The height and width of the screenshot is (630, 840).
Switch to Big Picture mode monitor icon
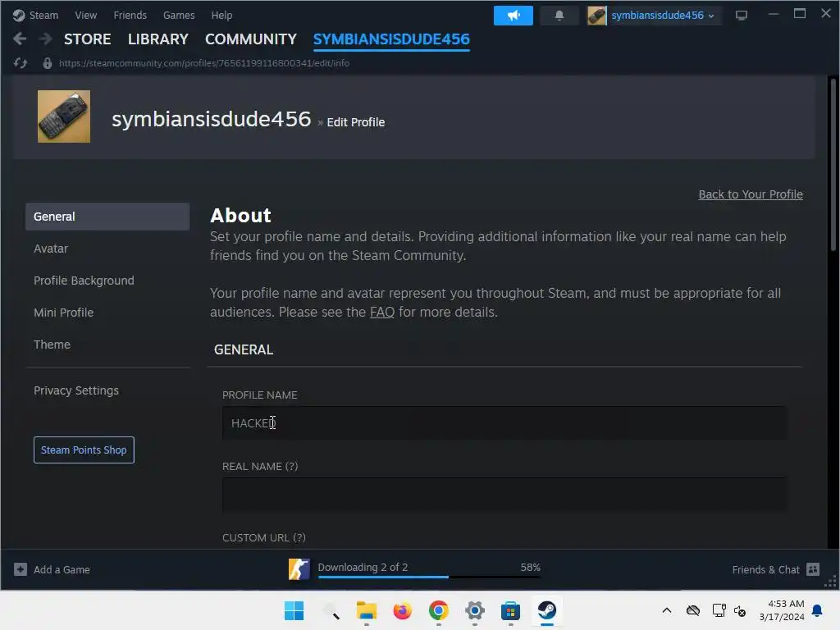pos(741,16)
